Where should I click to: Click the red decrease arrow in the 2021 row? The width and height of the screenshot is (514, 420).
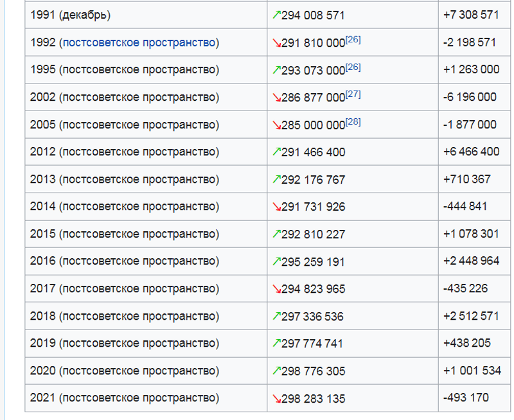pos(277,399)
